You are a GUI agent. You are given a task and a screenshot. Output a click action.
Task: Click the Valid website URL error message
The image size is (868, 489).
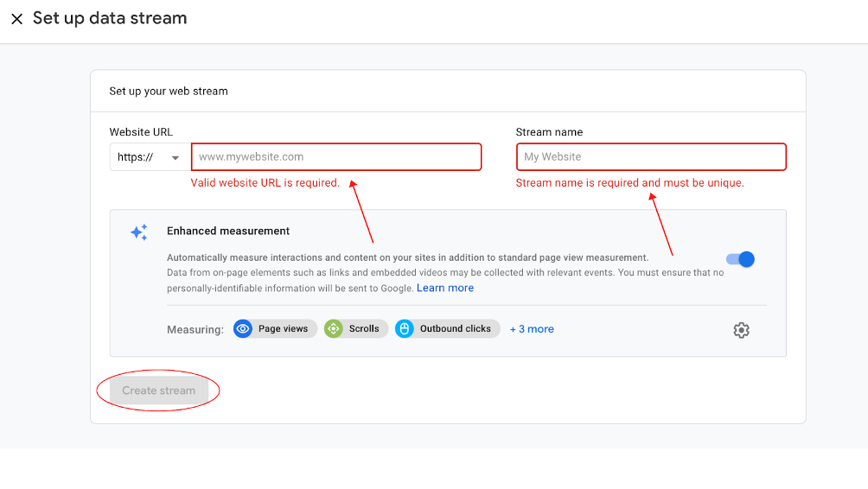coord(265,183)
